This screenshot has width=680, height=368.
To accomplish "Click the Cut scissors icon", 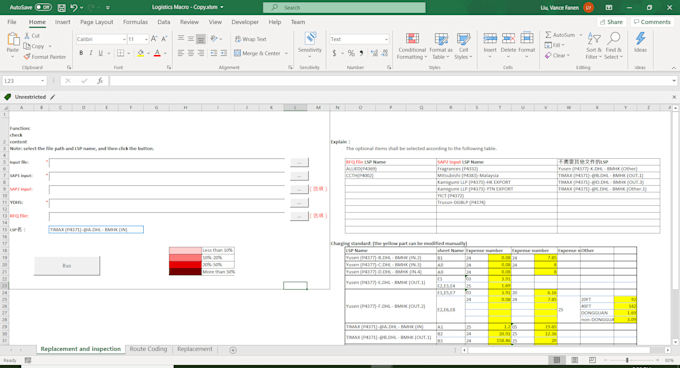I will click(27, 36).
